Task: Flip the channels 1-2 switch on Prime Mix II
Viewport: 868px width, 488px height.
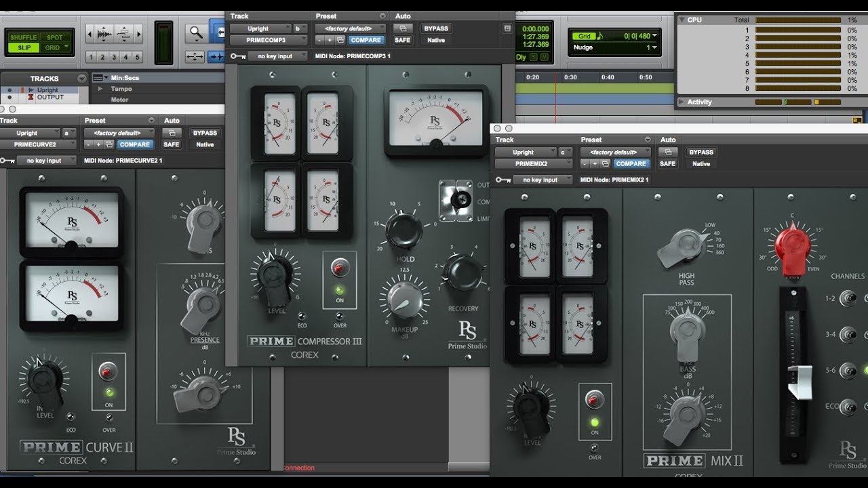Action: point(847,298)
